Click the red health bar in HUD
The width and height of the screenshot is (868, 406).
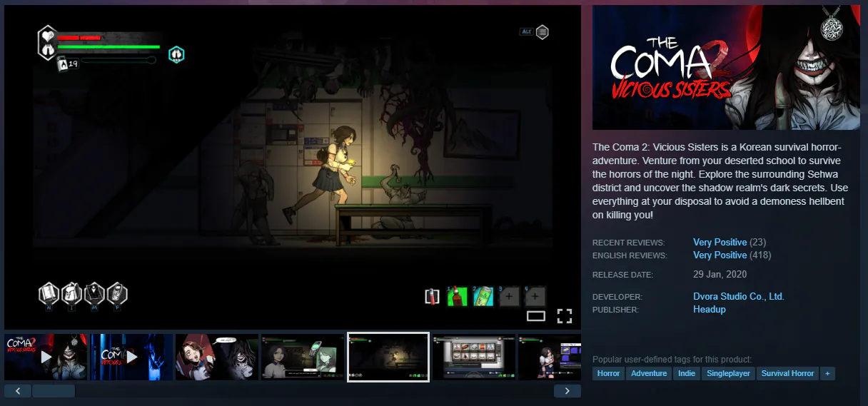(x=79, y=37)
